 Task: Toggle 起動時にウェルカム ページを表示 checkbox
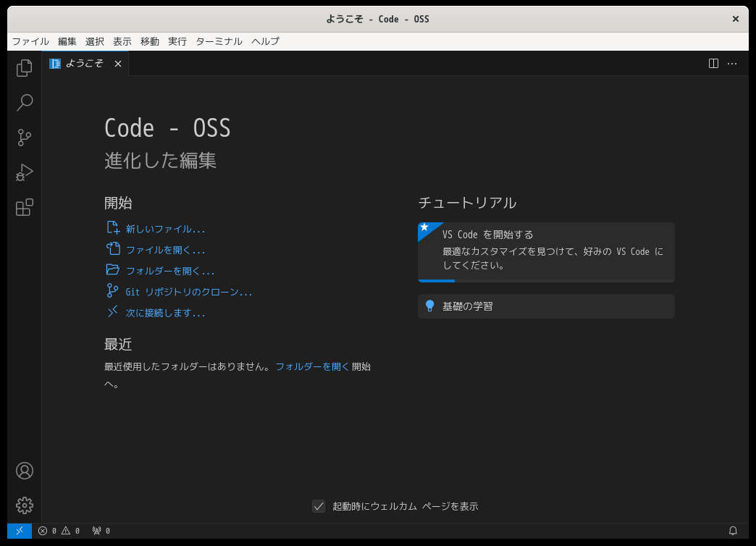[x=318, y=506]
